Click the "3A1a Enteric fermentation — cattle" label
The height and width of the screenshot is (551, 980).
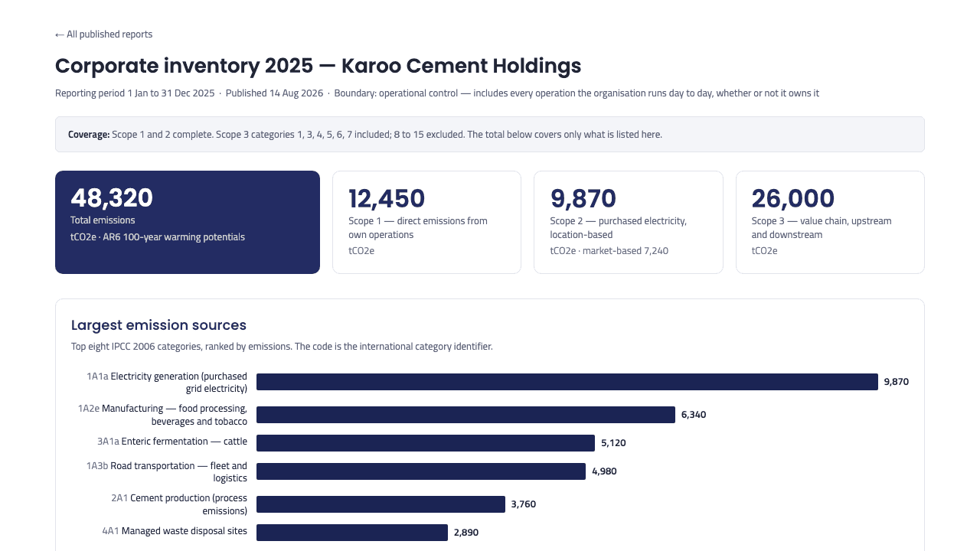click(x=172, y=442)
